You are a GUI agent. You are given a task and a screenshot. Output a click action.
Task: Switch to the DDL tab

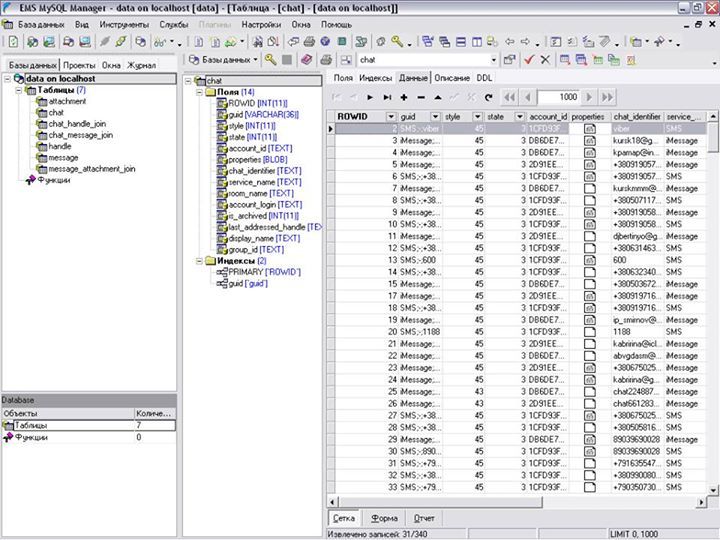tap(484, 77)
